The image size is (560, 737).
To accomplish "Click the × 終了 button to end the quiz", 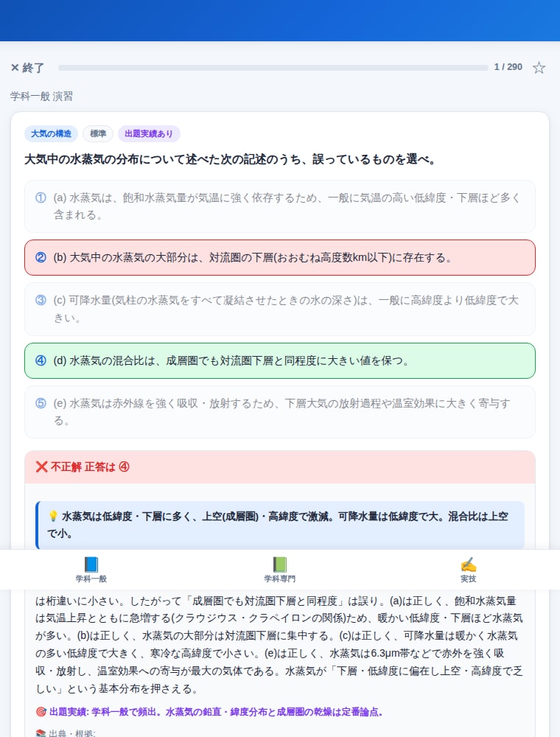I will (x=27, y=68).
